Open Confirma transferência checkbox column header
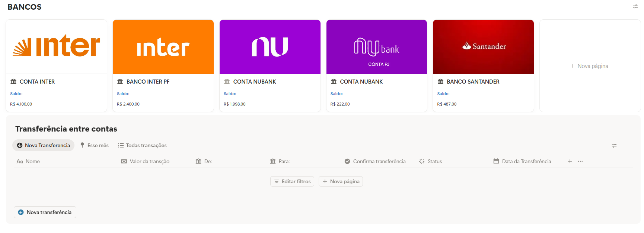 click(375, 161)
